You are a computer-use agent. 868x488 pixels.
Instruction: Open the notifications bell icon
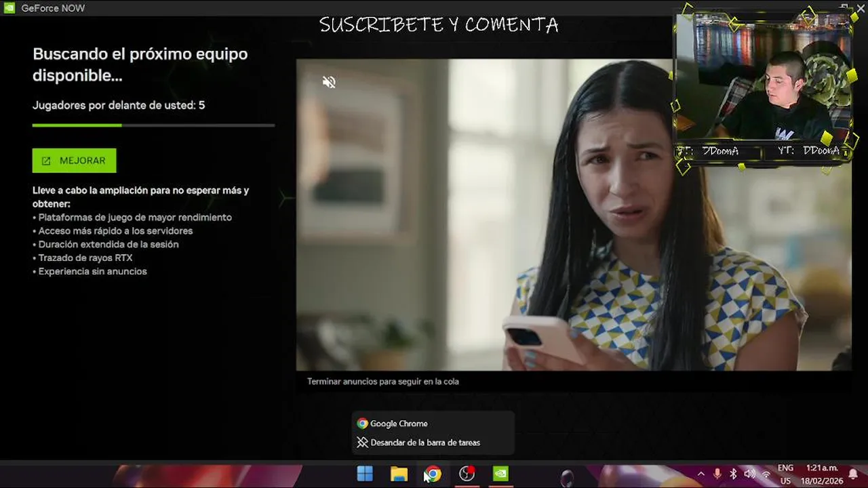point(853,474)
